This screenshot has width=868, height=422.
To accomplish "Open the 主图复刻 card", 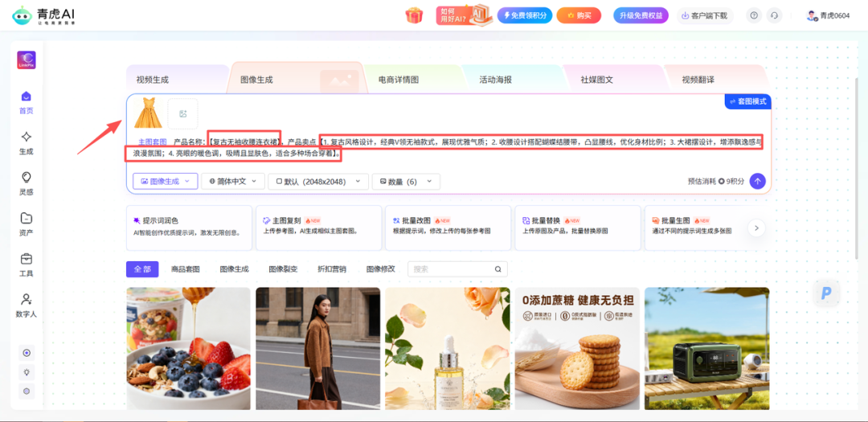I will pyautogui.click(x=319, y=227).
